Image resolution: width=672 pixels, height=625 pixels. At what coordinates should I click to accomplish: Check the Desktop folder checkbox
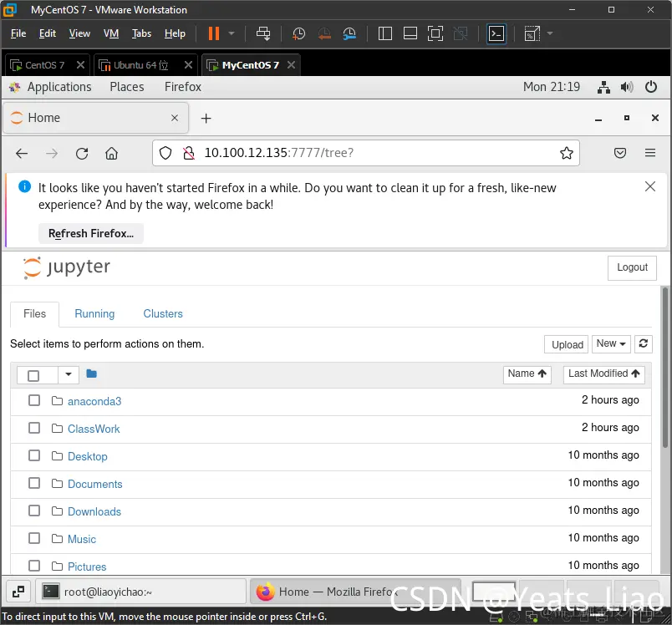click(34, 455)
